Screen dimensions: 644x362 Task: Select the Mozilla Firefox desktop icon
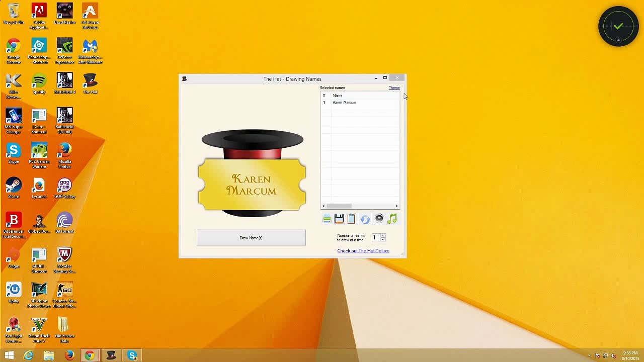coord(64,155)
